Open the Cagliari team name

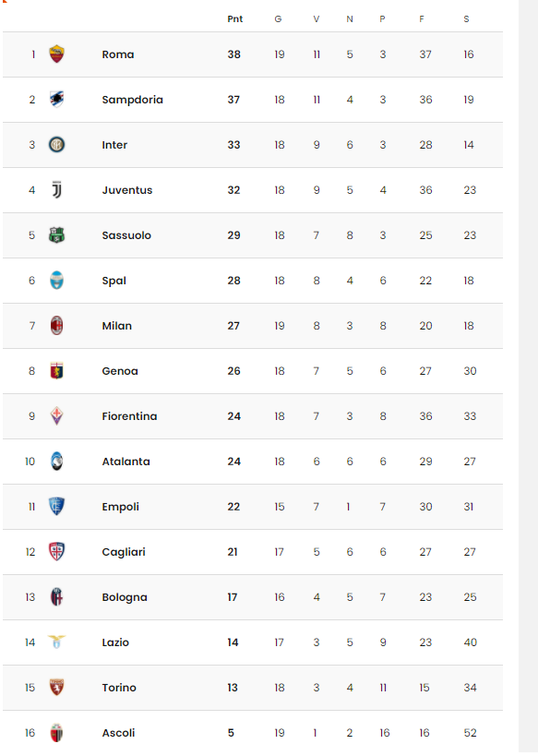124,552
